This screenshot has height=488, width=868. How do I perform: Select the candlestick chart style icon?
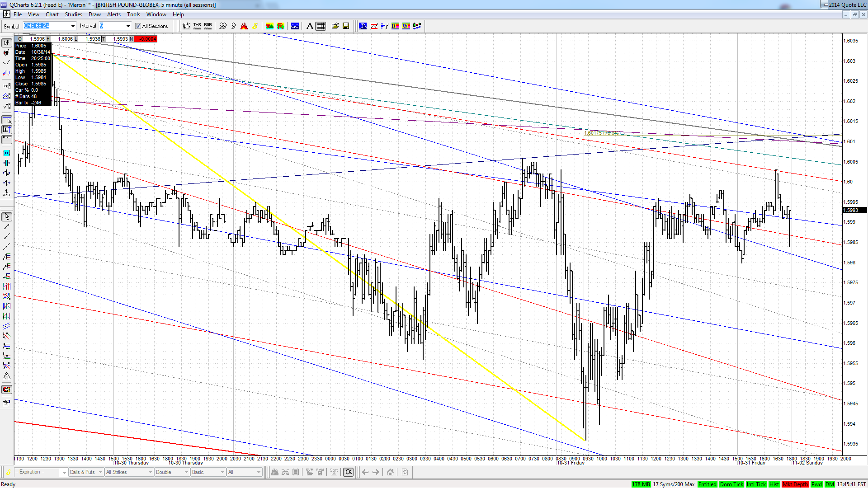6,52
